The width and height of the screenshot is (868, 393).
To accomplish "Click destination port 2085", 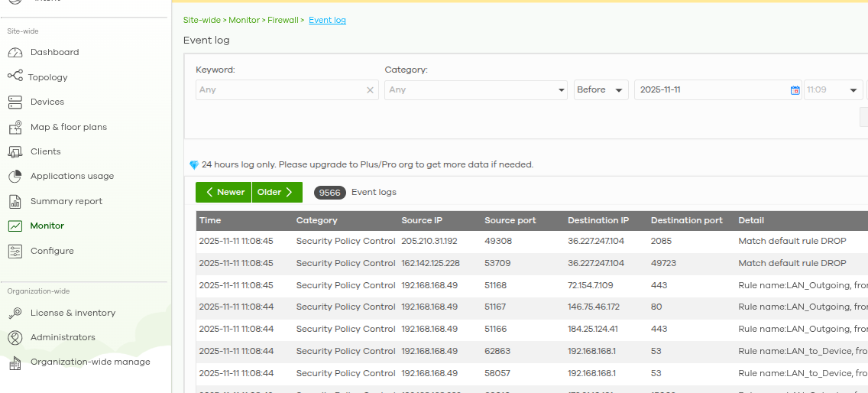I will (660, 241).
